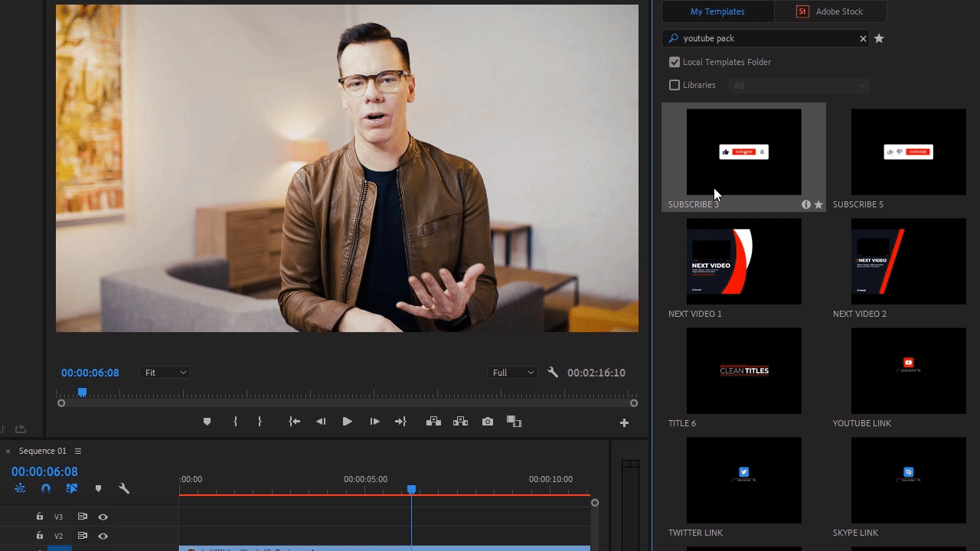The image size is (980, 551).
Task: Select the Lift icon below the program monitor
Action: click(x=433, y=421)
